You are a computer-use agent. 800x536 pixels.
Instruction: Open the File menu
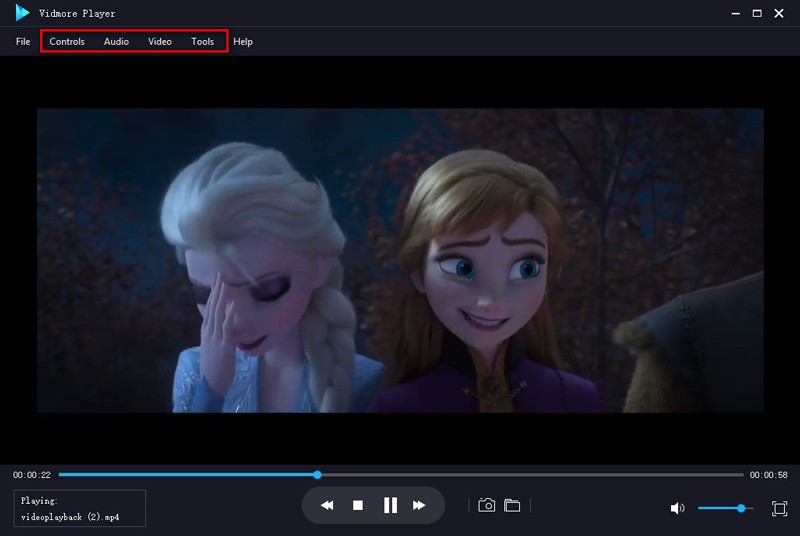23,42
